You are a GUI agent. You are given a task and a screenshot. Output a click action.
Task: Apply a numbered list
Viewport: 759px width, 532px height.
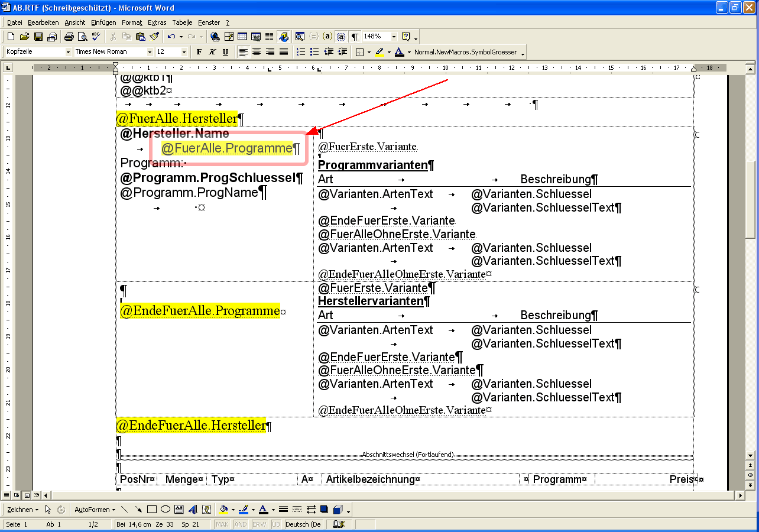(x=301, y=52)
